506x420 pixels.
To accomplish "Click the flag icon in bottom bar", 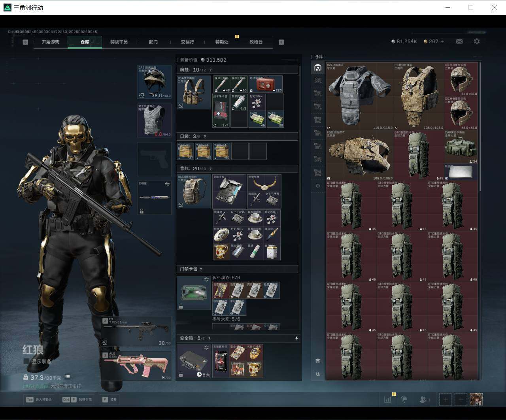I will point(404,399).
